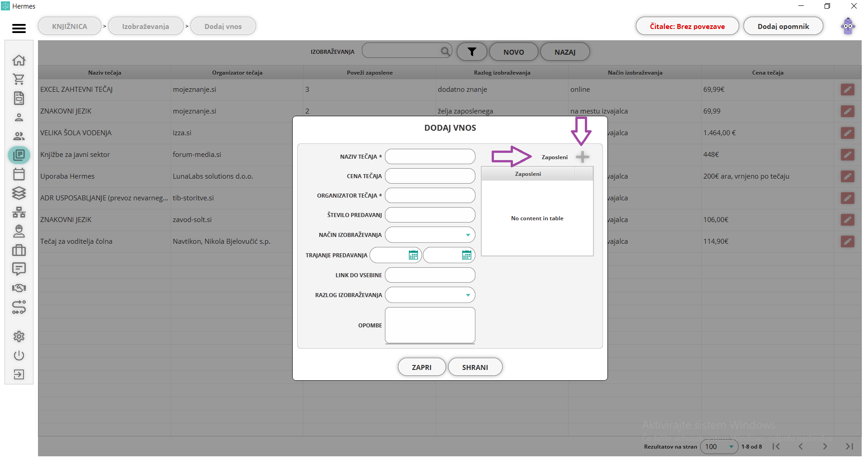Click the logout exit icon

(19, 374)
